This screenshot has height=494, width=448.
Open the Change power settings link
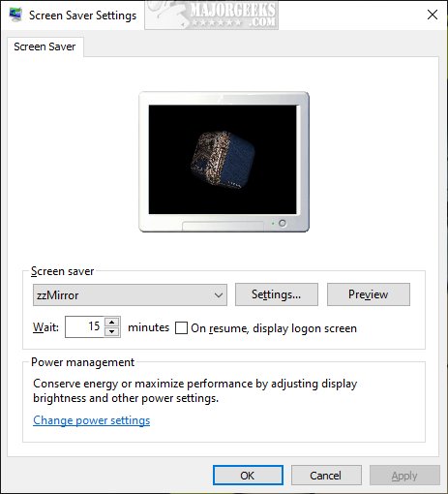coord(92,420)
